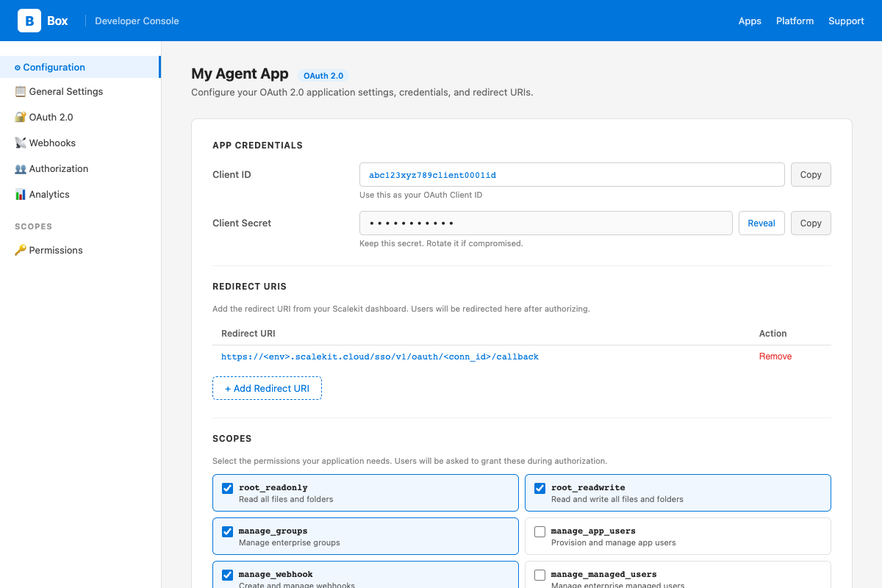Viewport: 882px width, 588px height.
Task: Click the General Settings sidebar icon
Action: [x=21, y=92]
